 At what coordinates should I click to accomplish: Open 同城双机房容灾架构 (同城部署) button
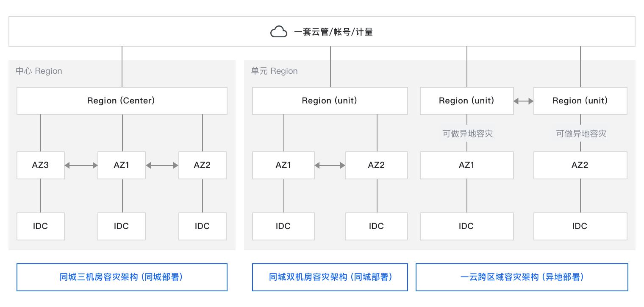pos(330,277)
